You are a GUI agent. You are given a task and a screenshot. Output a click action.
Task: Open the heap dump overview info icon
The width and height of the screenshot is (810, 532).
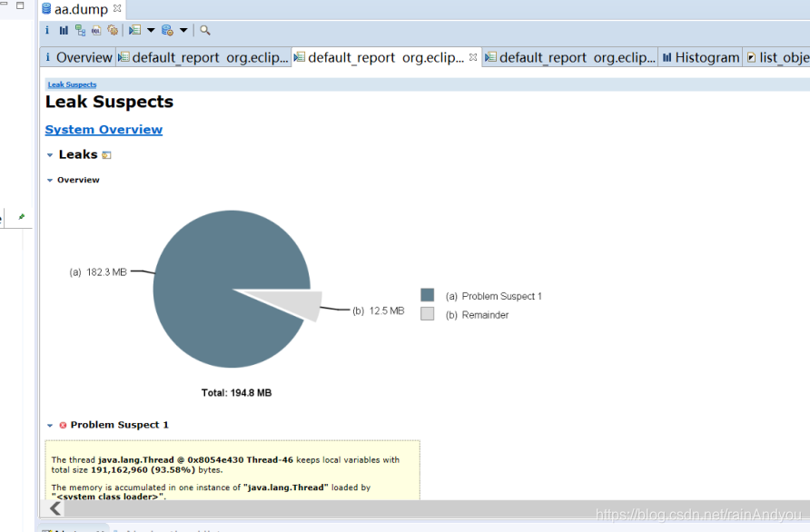pos(47,30)
